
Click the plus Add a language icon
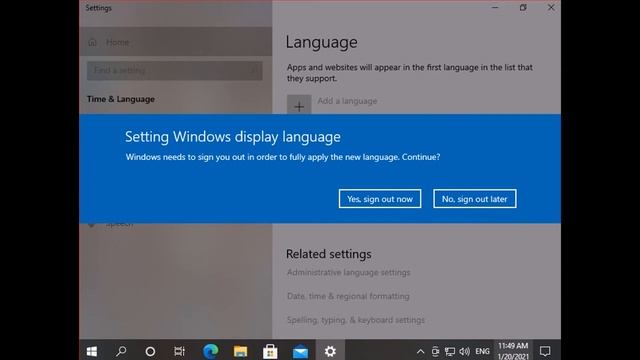click(x=299, y=104)
